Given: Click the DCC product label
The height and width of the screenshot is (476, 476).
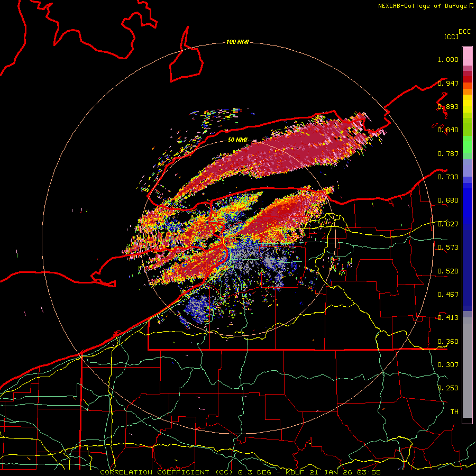Looking at the screenshot, I should point(465,32).
